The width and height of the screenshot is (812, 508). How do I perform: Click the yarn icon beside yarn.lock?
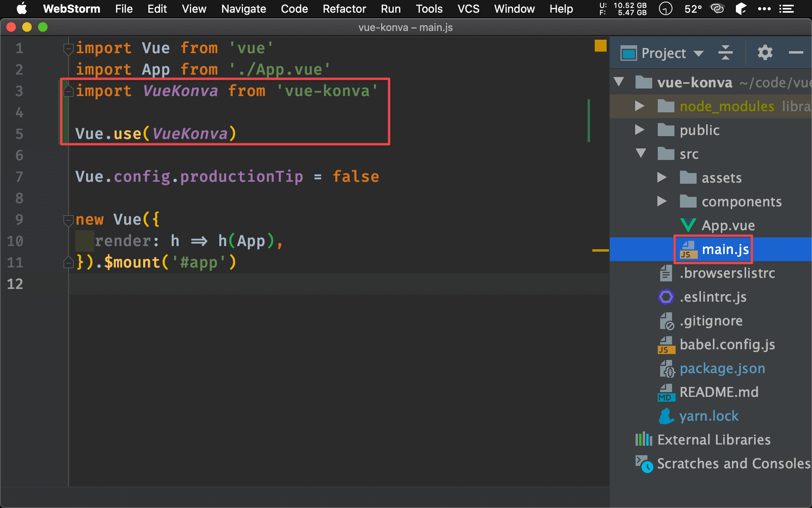click(x=666, y=416)
